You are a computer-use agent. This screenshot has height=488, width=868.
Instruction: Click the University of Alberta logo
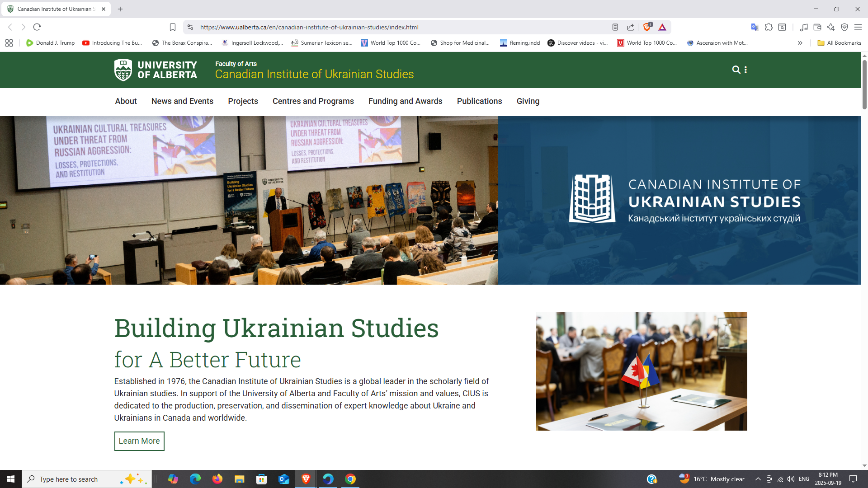pyautogui.click(x=156, y=70)
